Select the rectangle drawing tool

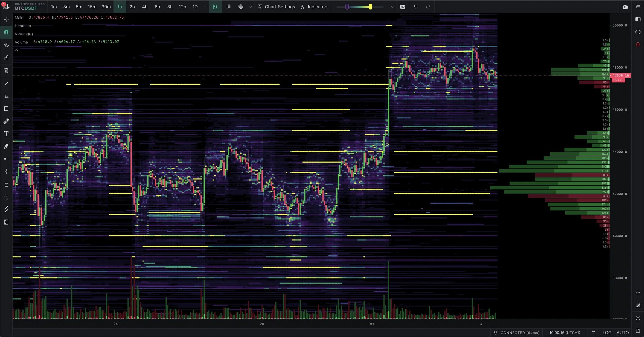(x=6, y=109)
